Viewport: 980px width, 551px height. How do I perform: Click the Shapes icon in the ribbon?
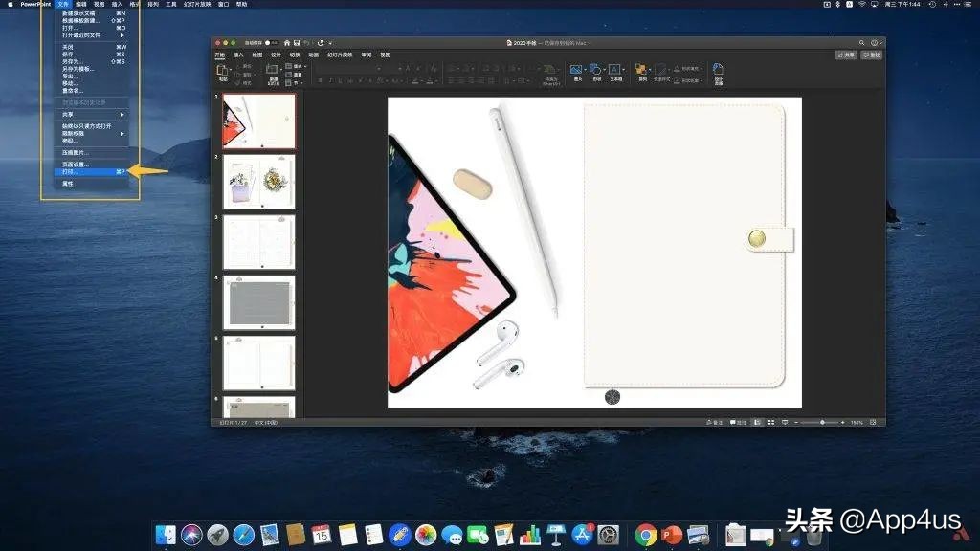[595, 71]
